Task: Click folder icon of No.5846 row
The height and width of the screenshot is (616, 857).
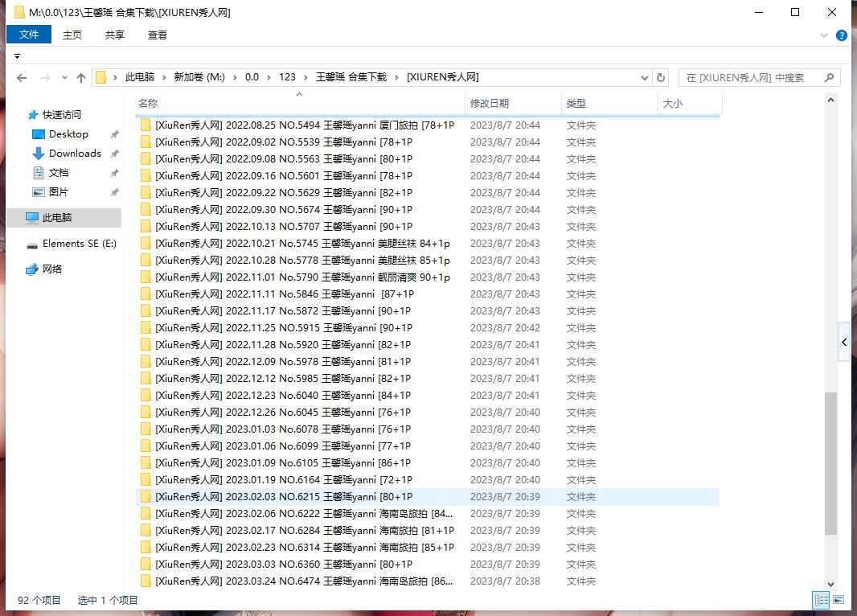Action: [146, 294]
